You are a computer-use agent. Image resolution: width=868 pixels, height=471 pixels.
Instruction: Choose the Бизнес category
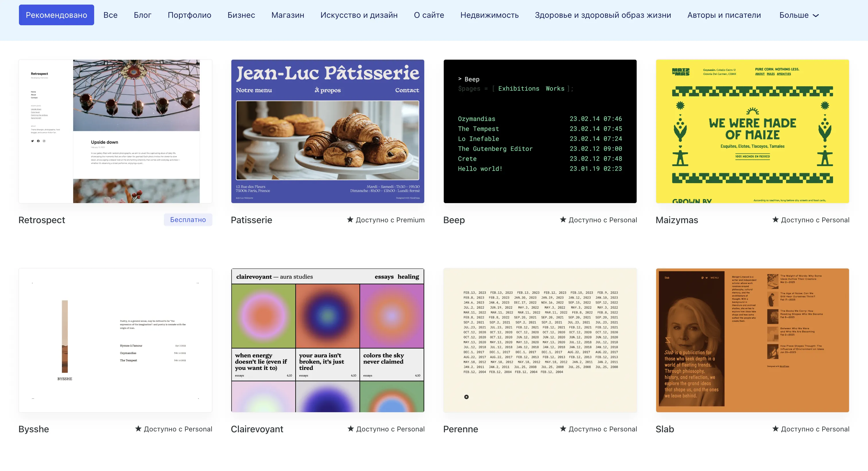click(241, 15)
